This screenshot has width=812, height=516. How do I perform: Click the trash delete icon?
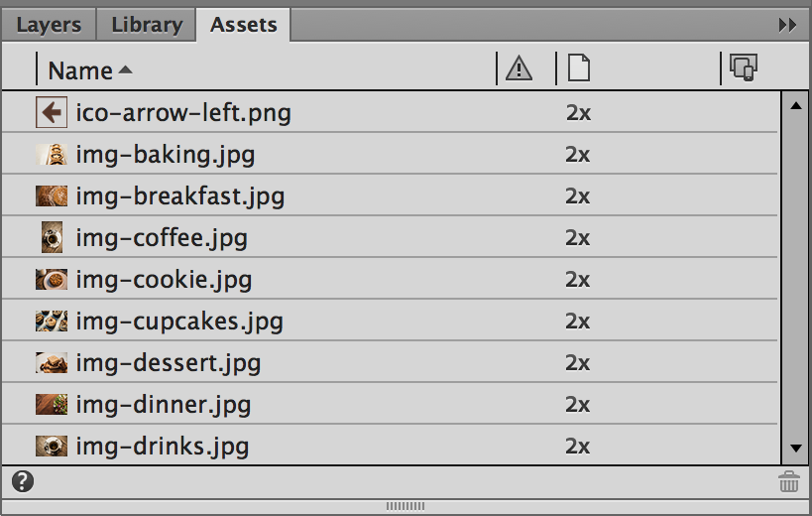pyautogui.click(x=789, y=482)
